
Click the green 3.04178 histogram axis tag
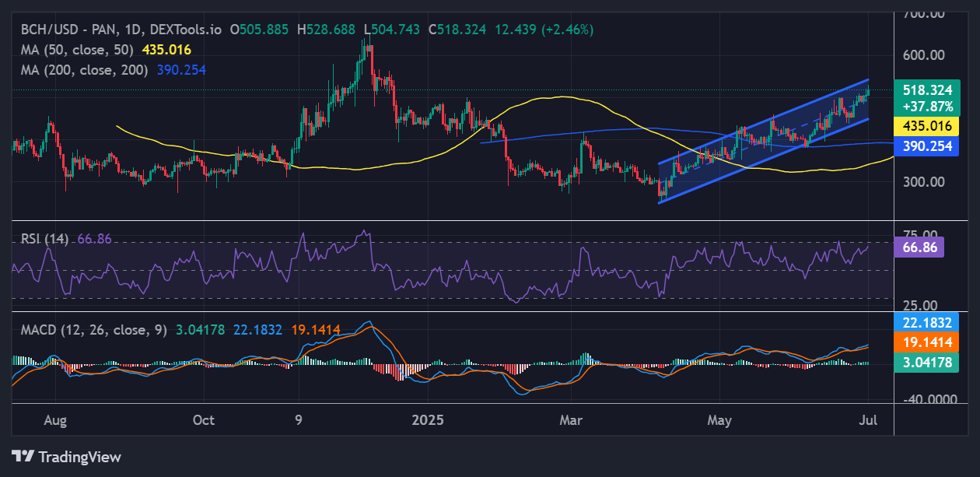(926, 361)
